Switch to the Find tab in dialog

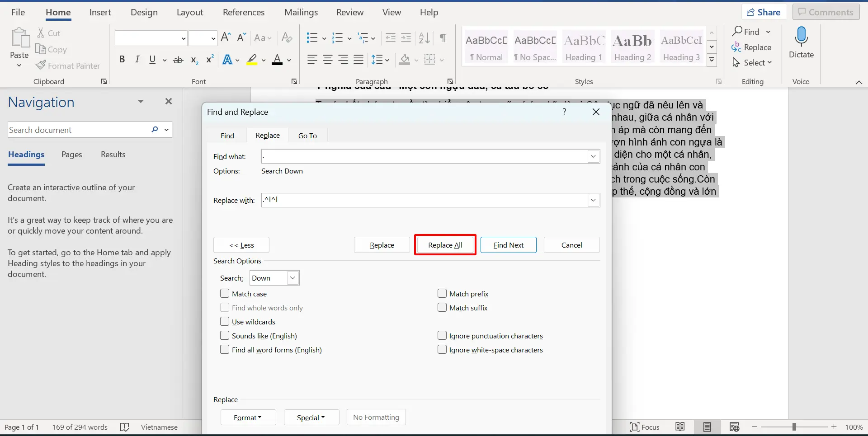point(227,136)
